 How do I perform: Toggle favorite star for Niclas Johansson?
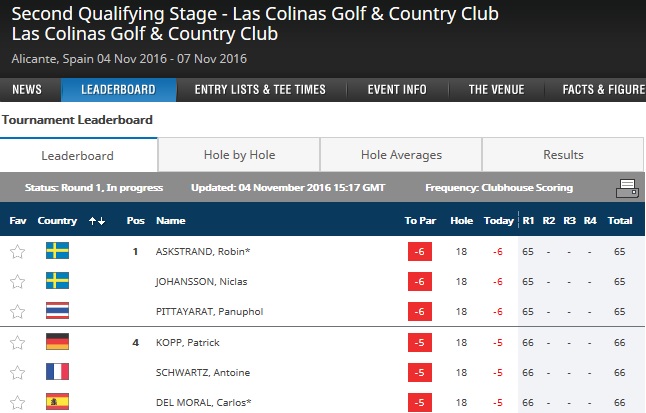point(17,281)
